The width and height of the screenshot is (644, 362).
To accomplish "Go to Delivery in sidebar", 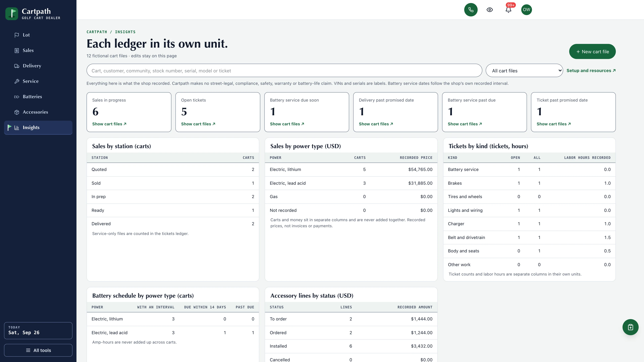I will coord(38,66).
